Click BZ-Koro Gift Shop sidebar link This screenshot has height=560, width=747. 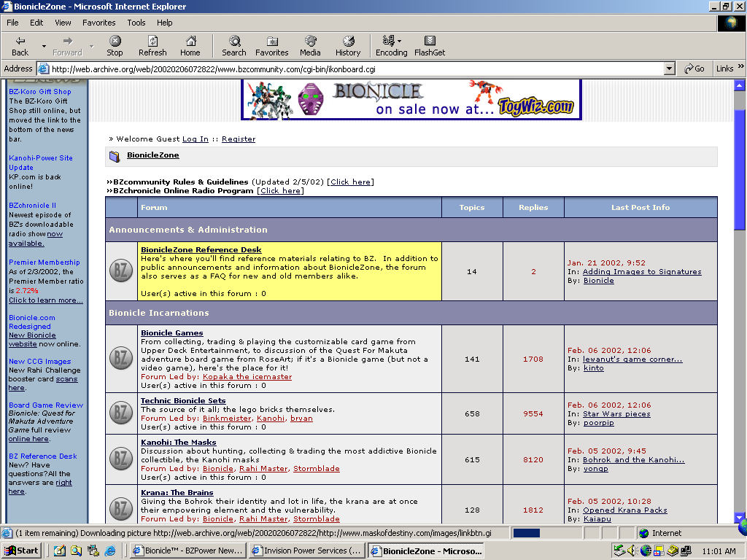[x=39, y=91]
